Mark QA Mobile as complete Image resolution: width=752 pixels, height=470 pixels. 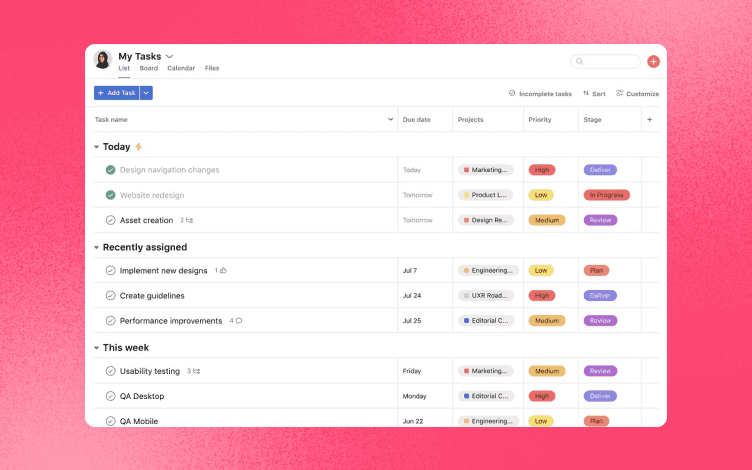click(110, 421)
